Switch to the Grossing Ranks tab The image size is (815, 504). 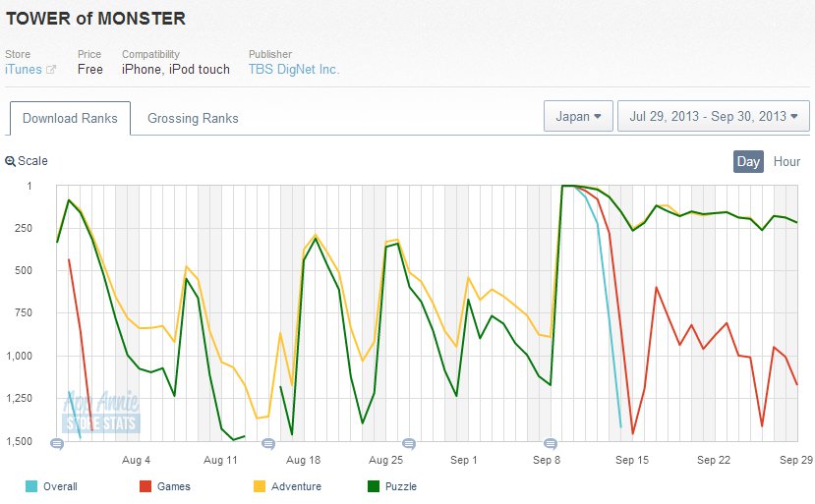(193, 119)
